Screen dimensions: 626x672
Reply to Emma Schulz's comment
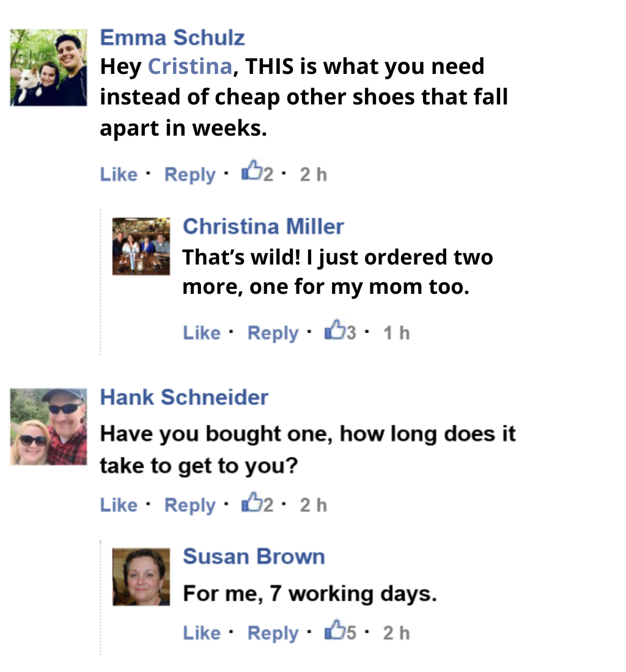click(190, 175)
